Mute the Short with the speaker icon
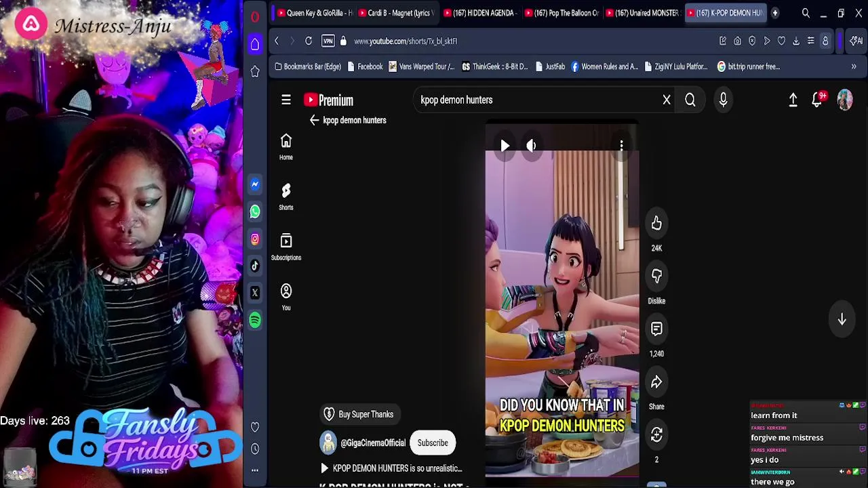Image resolution: width=868 pixels, height=488 pixels. click(x=532, y=146)
